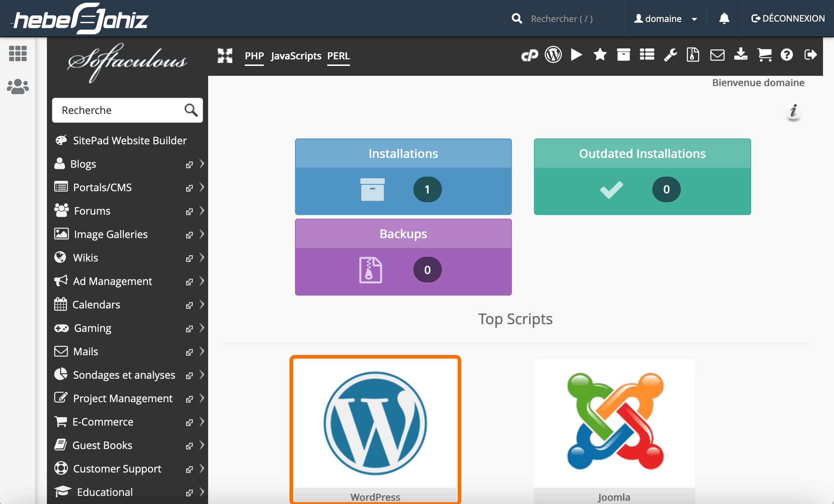Open the notifications bell icon
This screenshot has height=504, width=834.
coord(724,18)
